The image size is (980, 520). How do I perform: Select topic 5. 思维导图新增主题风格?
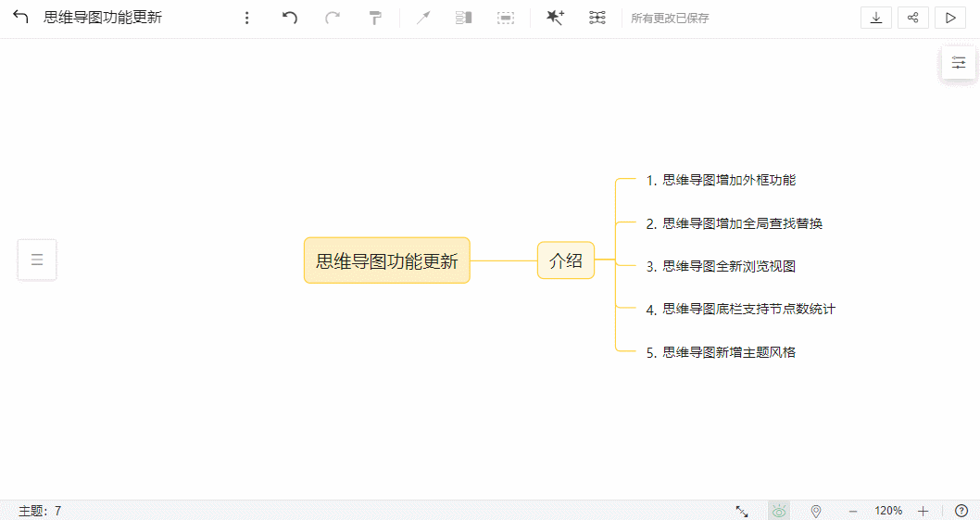(721, 352)
